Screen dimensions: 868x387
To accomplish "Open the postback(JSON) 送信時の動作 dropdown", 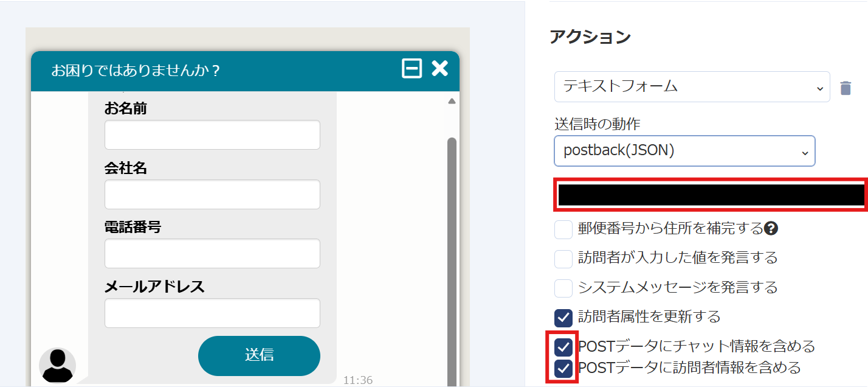I will pyautogui.click(x=684, y=151).
